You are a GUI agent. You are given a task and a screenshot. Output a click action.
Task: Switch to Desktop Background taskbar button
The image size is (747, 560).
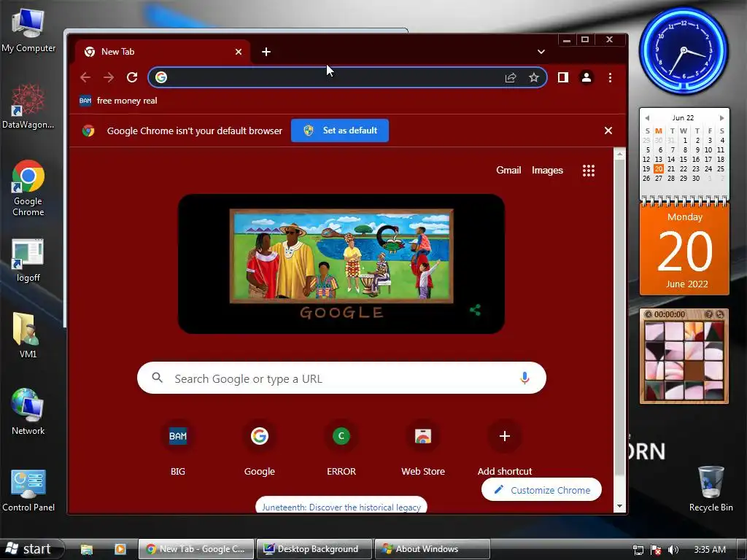(314, 549)
